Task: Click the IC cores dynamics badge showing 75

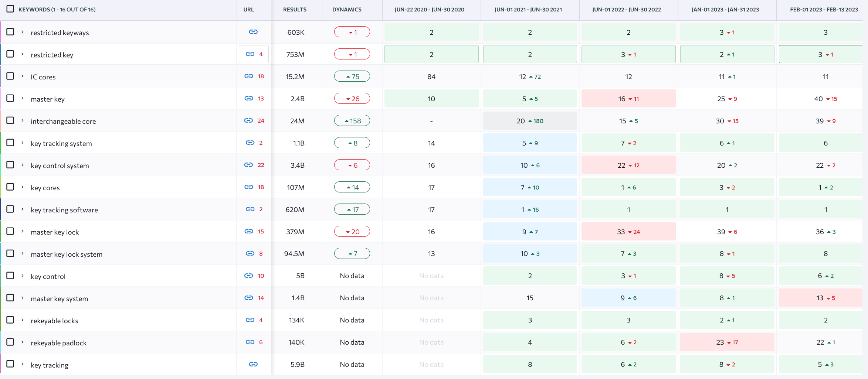Action: (x=352, y=76)
